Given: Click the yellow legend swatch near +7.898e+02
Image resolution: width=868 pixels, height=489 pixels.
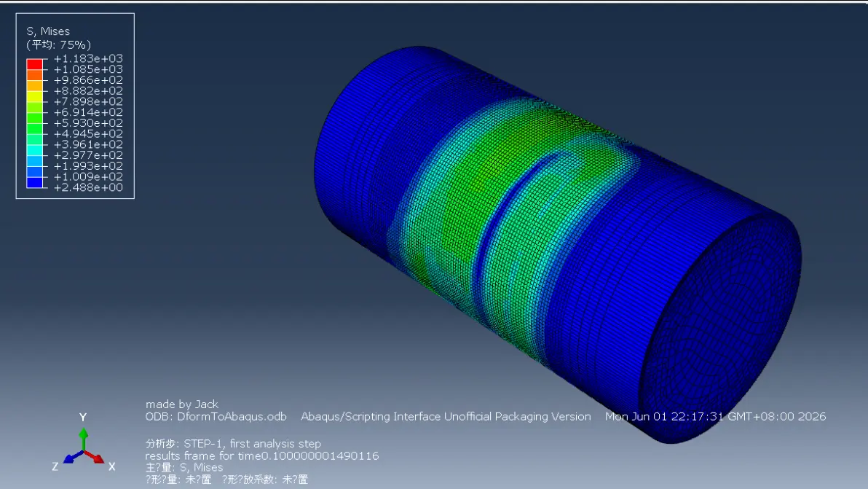Looking at the screenshot, I should (x=34, y=95).
